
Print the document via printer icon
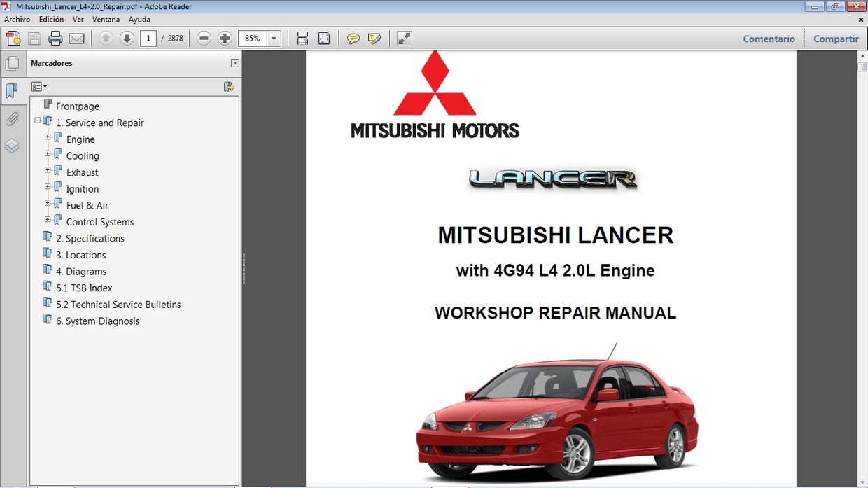click(55, 39)
